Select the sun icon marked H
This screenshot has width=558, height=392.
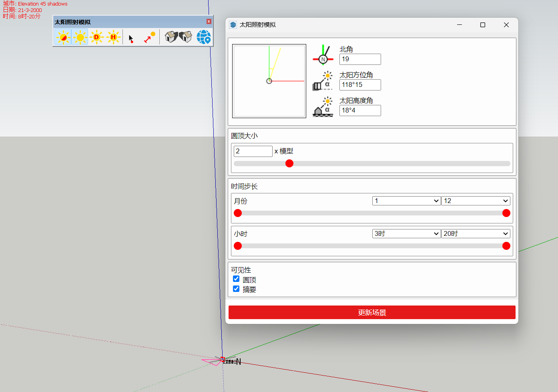(x=113, y=37)
